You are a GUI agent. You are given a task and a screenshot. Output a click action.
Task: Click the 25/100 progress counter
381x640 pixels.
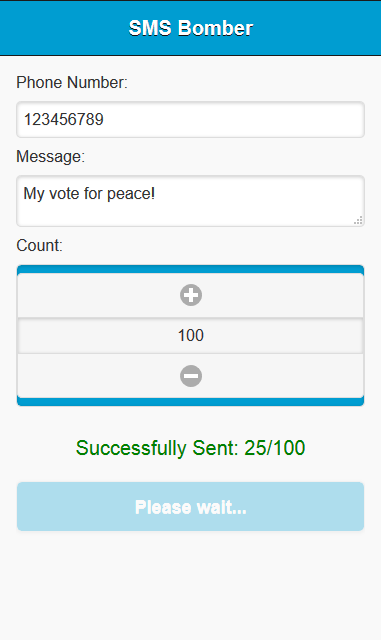click(274, 448)
